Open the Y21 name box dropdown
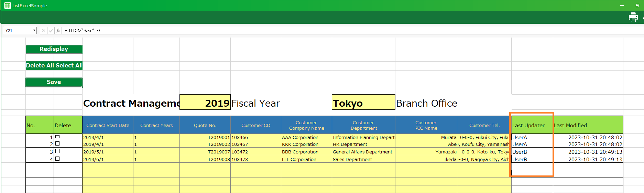The image size is (644, 193). tap(34, 31)
